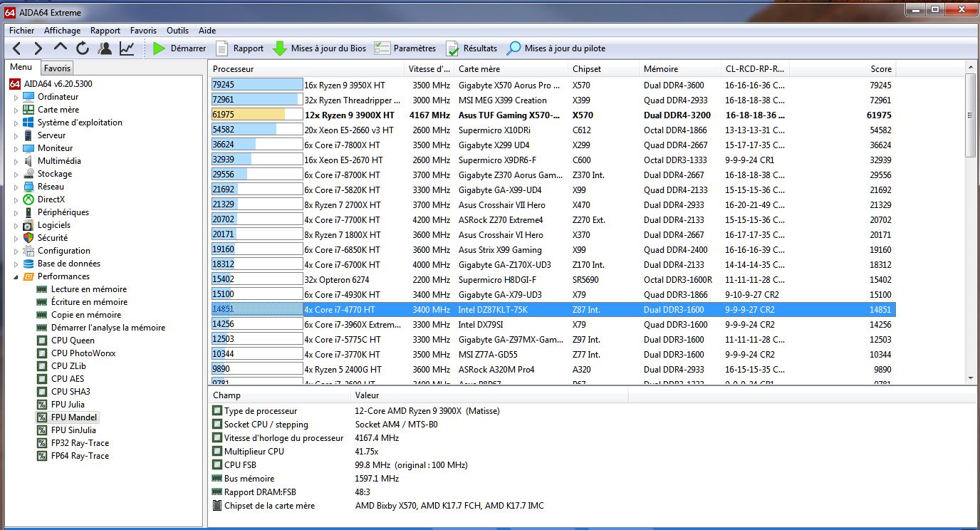
Task: Click the Périphériques devices icon
Action: [28, 212]
